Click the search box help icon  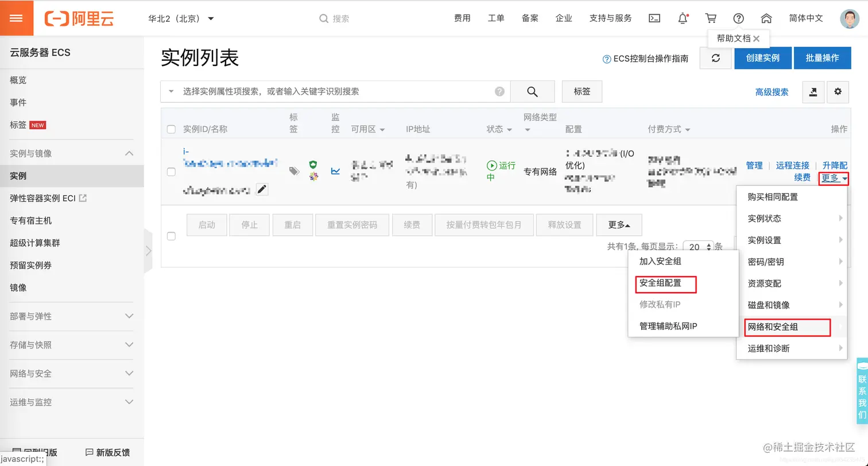[500, 91]
